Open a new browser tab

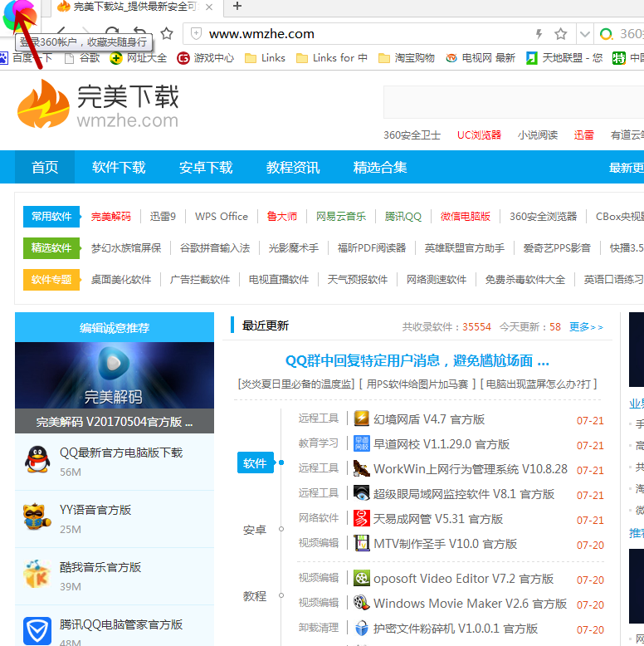click(237, 6)
